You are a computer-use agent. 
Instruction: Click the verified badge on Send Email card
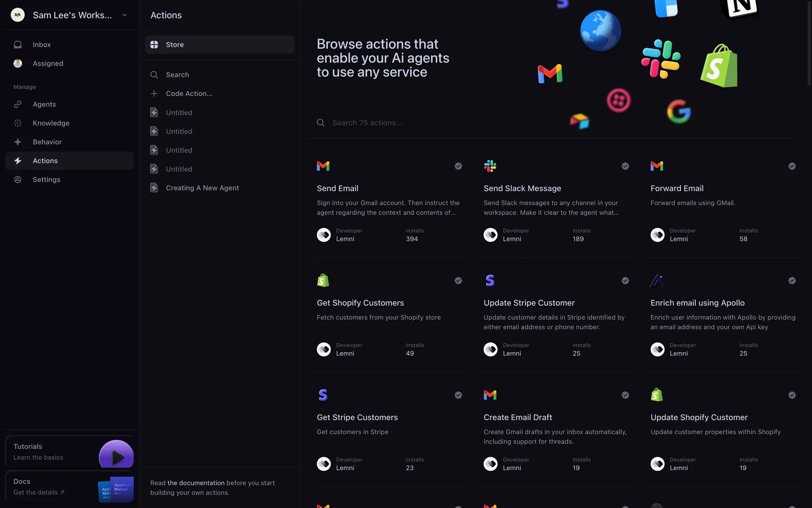pos(458,166)
